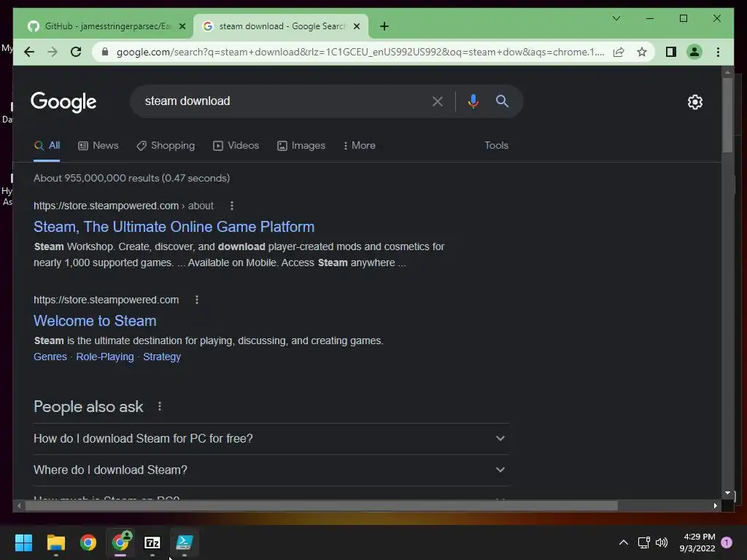Go to the Google logo homepage
Image resolution: width=747 pixels, height=560 pixels.
63,102
